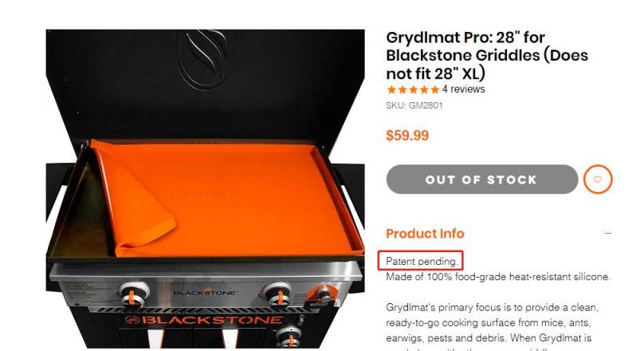This screenshot has height=351, width=644.
Task: Select the highlighted Patent pending text
Action: click(x=421, y=261)
